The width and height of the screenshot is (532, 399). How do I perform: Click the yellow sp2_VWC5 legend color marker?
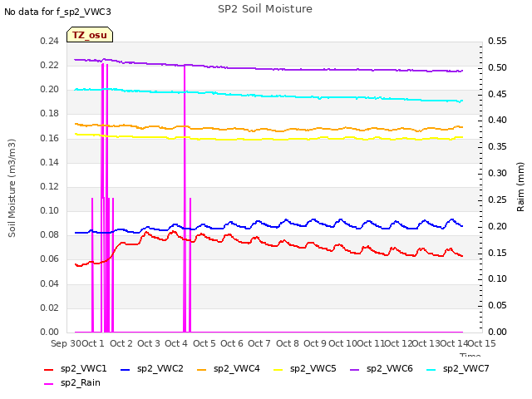coord(278,370)
